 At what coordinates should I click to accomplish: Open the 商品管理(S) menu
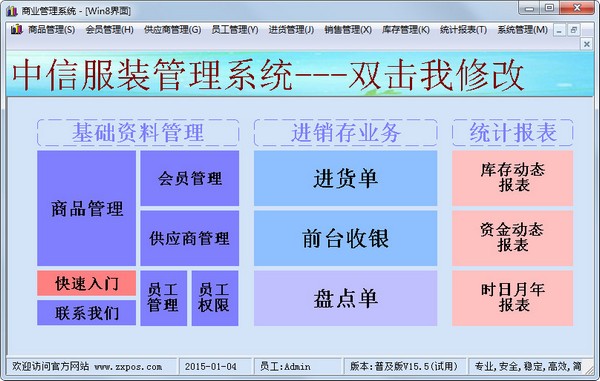(51, 30)
